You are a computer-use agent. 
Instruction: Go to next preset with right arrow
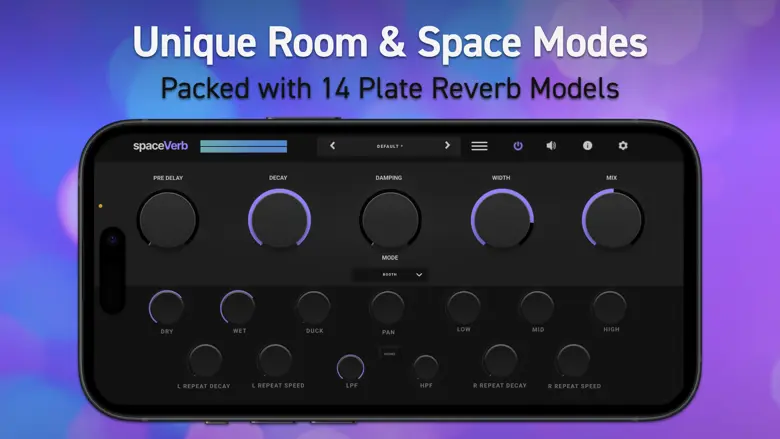coord(447,146)
